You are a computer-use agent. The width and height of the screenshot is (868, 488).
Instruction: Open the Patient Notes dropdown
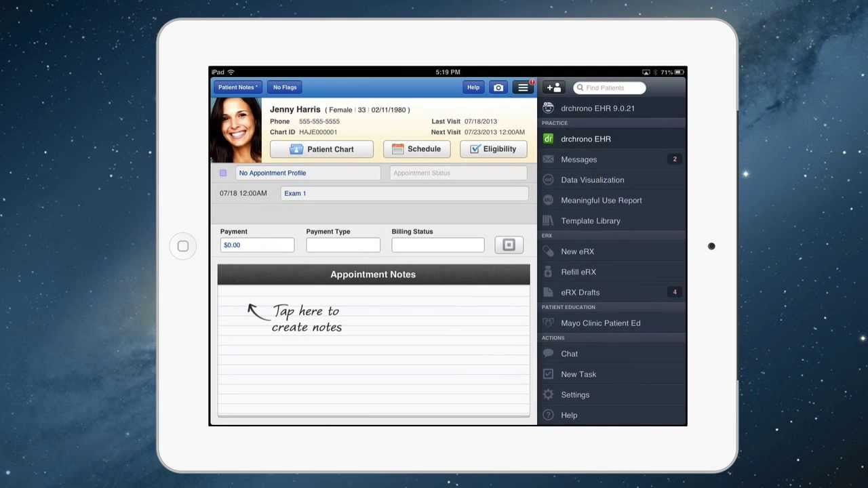coord(237,87)
